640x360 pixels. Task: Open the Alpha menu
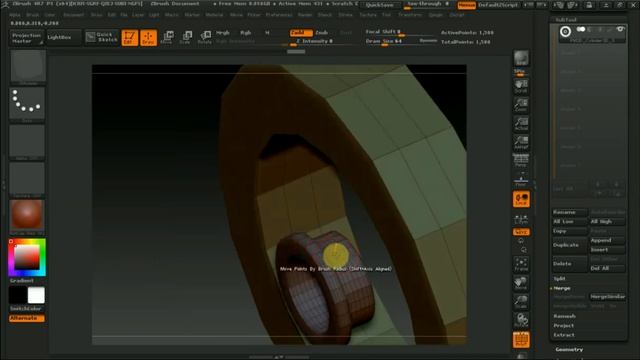pos(15,15)
